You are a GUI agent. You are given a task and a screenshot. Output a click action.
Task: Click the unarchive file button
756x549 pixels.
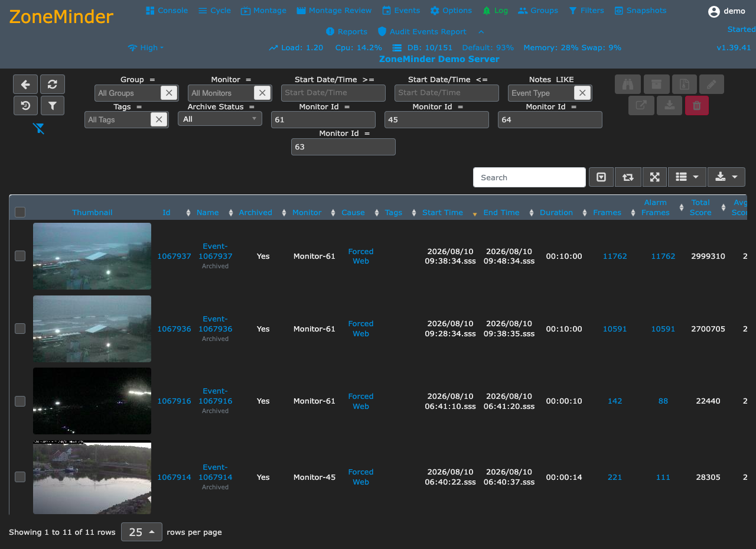(684, 85)
